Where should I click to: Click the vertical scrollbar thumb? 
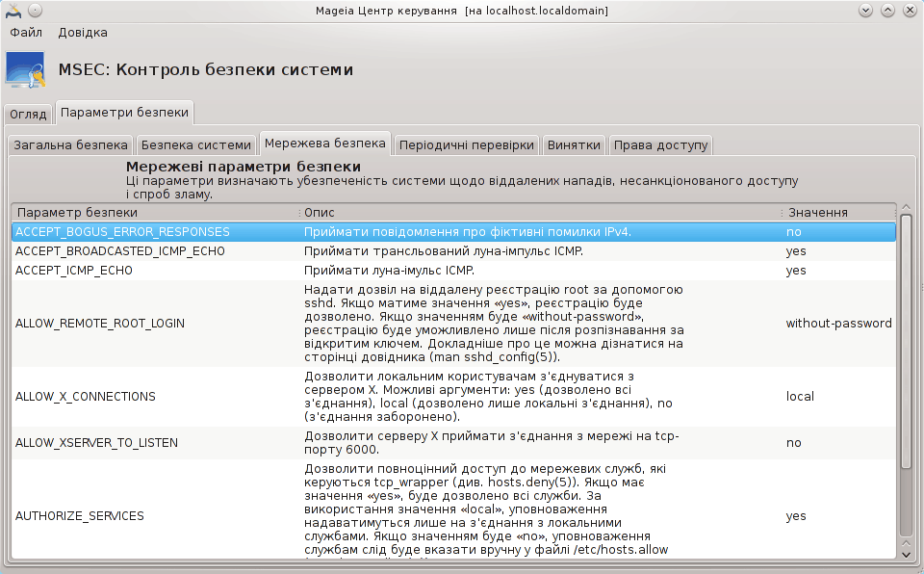907,342
